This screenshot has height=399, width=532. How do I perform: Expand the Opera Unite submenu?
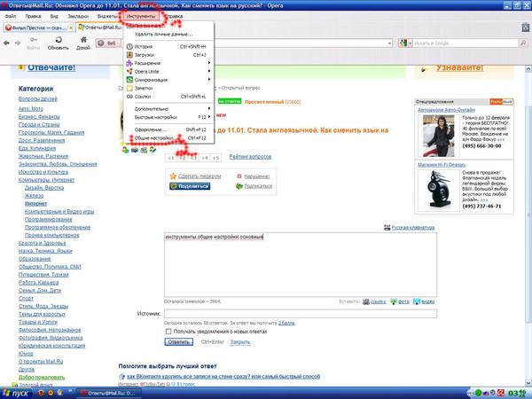[168, 71]
